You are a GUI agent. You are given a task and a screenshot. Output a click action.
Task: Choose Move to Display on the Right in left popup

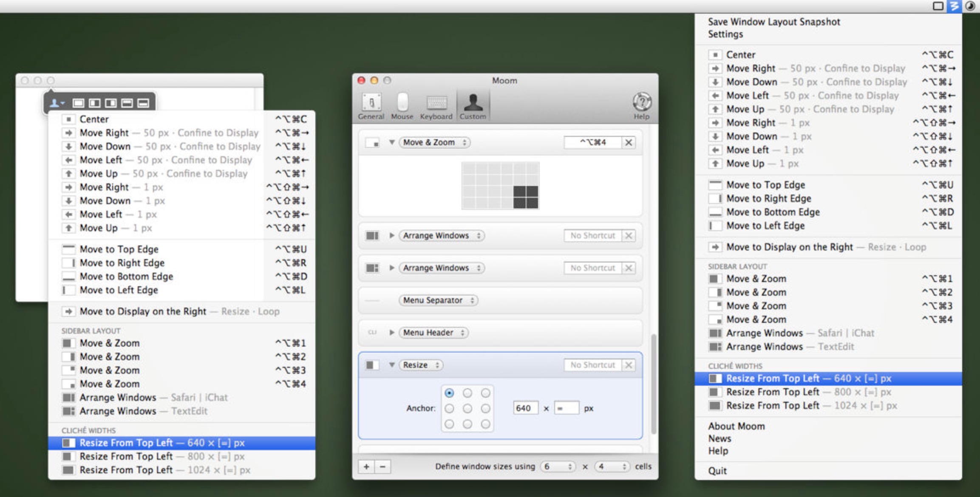(182, 311)
